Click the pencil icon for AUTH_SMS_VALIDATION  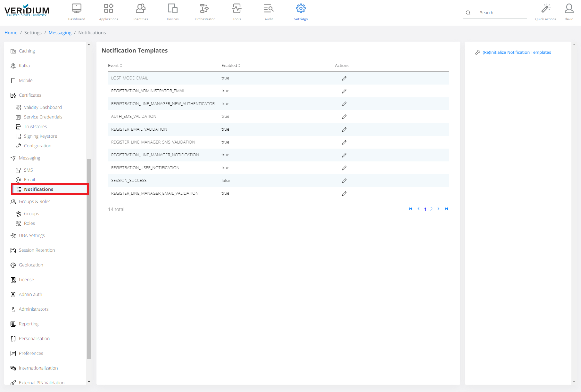tap(344, 117)
